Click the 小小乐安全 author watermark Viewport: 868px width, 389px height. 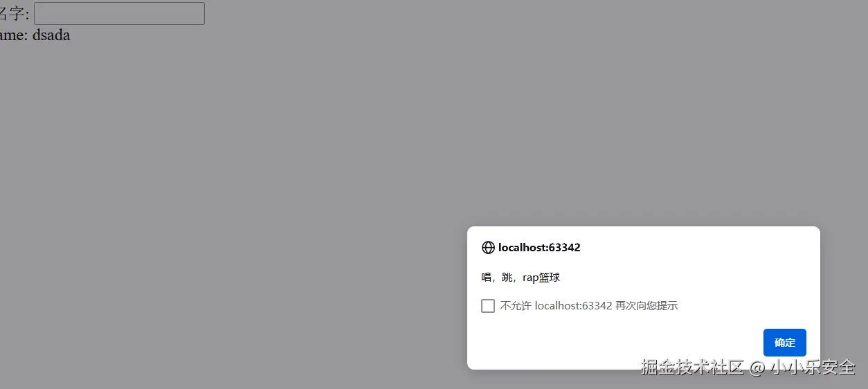813,367
